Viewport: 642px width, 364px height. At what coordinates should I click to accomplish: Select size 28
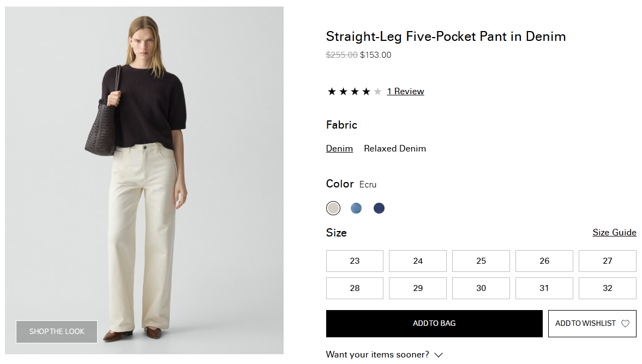(355, 288)
